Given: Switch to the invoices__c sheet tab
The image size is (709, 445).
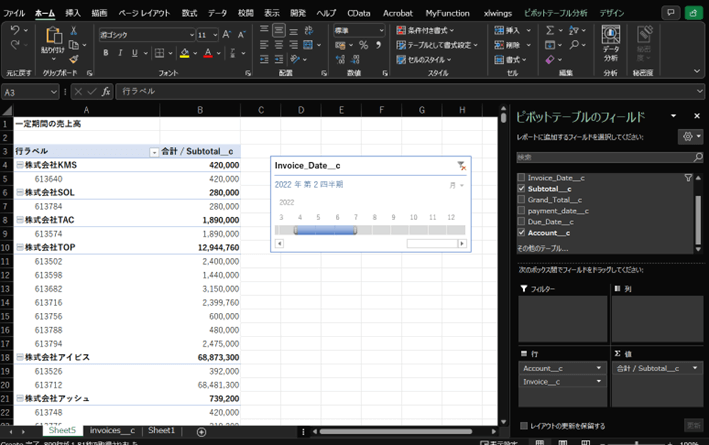Looking at the screenshot, I should click(x=111, y=430).
